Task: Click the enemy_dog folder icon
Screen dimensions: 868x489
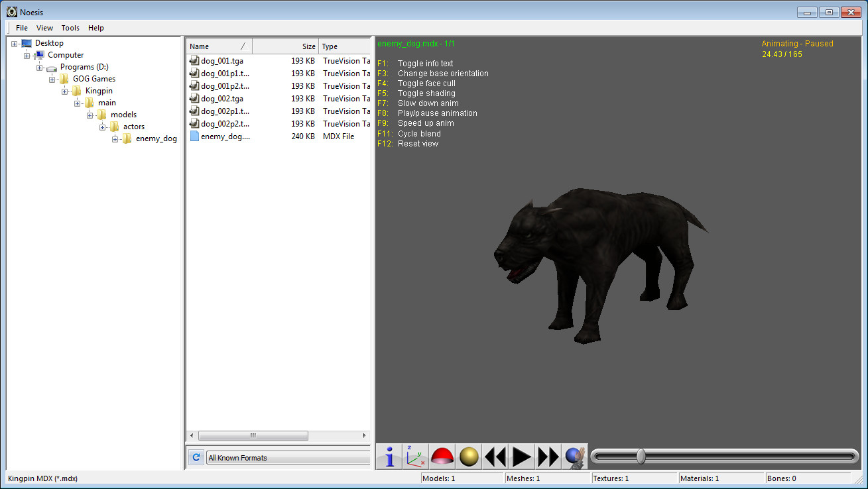Action: pos(127,138)
